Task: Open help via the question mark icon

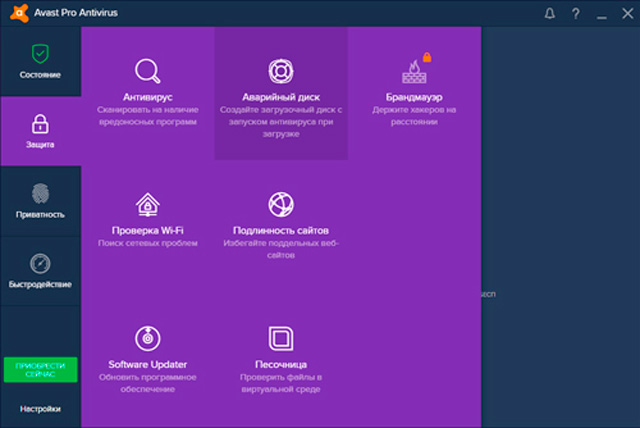Action: click(x=576, y=14)
